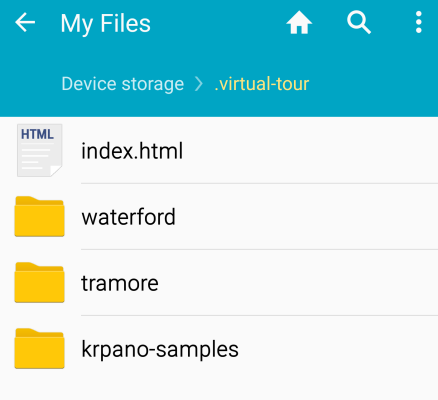Screen dimensions: 438x400
Task: Click the tramore folder icon
Action: (x=39, y=283)
